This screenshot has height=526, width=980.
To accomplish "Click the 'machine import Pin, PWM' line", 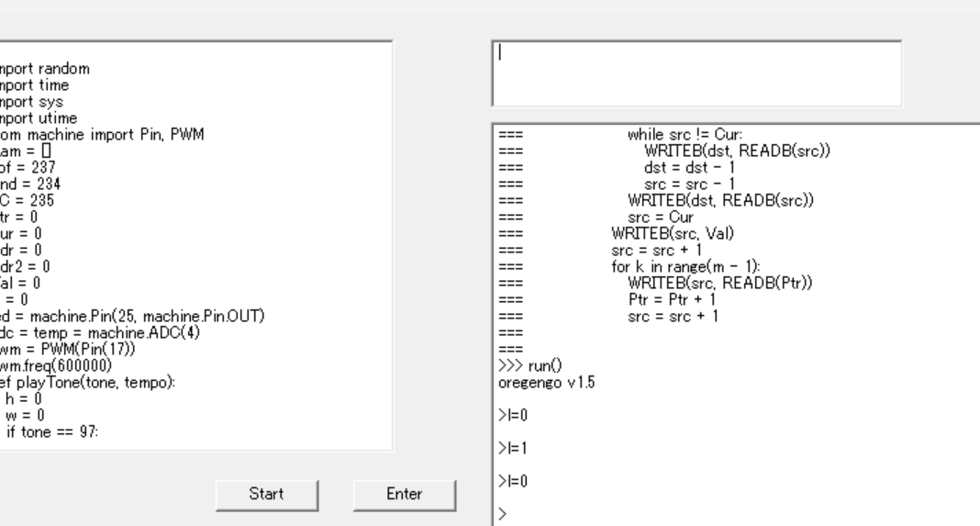I will [x=101, y=135].
